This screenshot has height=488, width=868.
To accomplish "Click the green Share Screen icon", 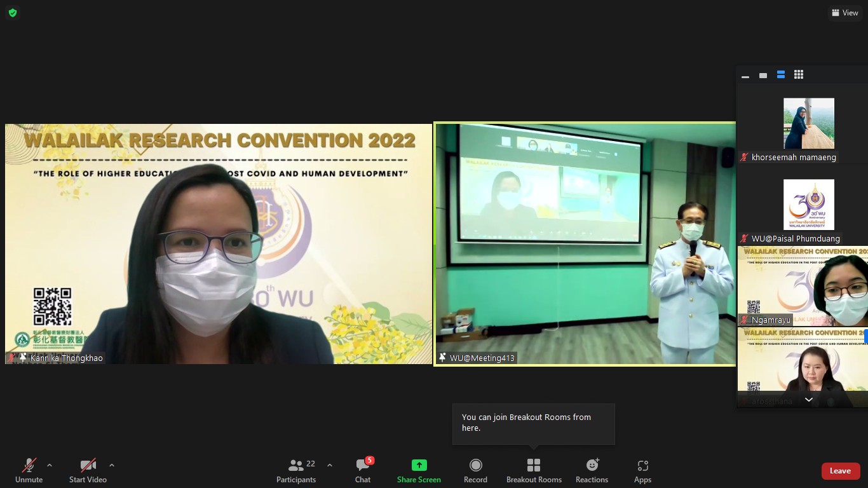I will click(419, 465).
